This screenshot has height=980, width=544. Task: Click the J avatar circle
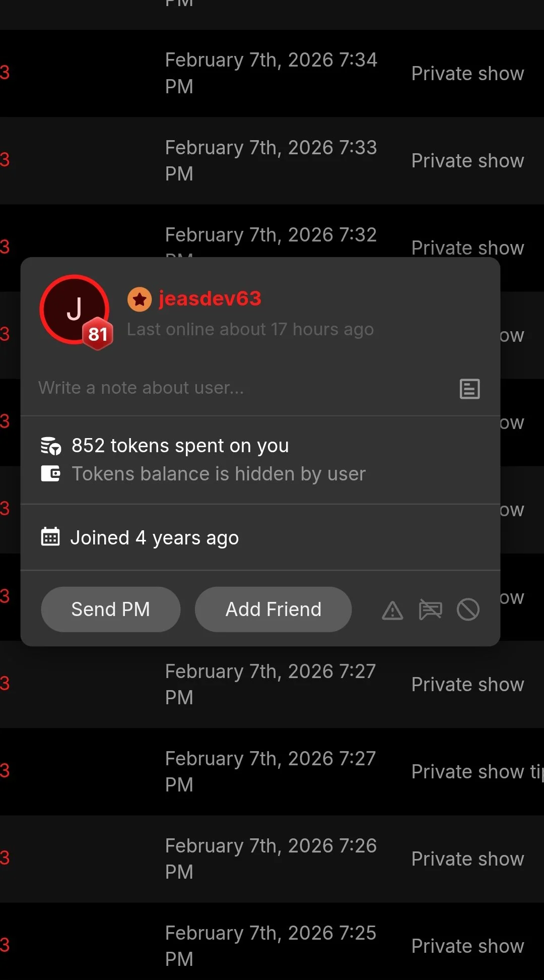(x=72, y=307)
